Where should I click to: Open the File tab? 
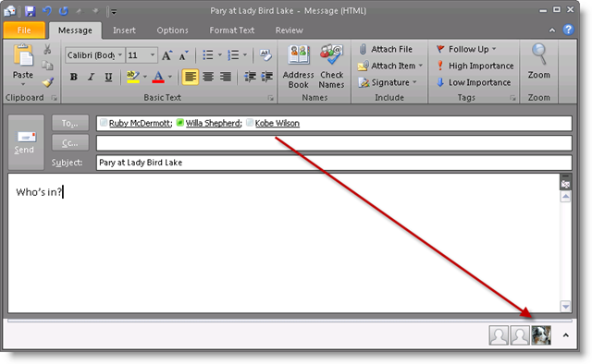[24, 30]
